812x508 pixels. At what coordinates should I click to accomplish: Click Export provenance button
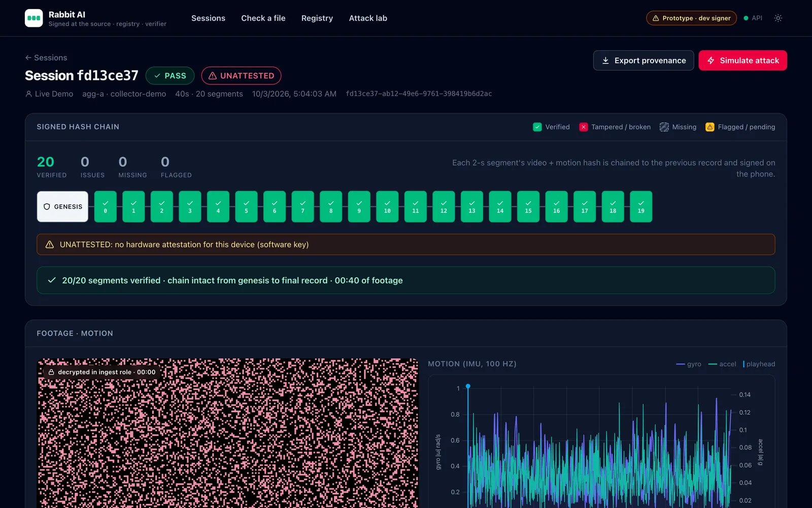(644, 60)
